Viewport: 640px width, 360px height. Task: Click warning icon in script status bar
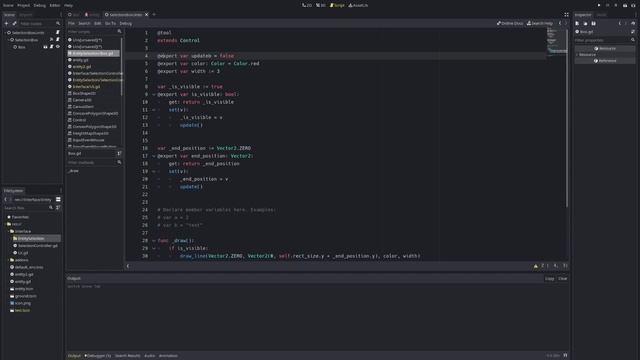point(536,266)
